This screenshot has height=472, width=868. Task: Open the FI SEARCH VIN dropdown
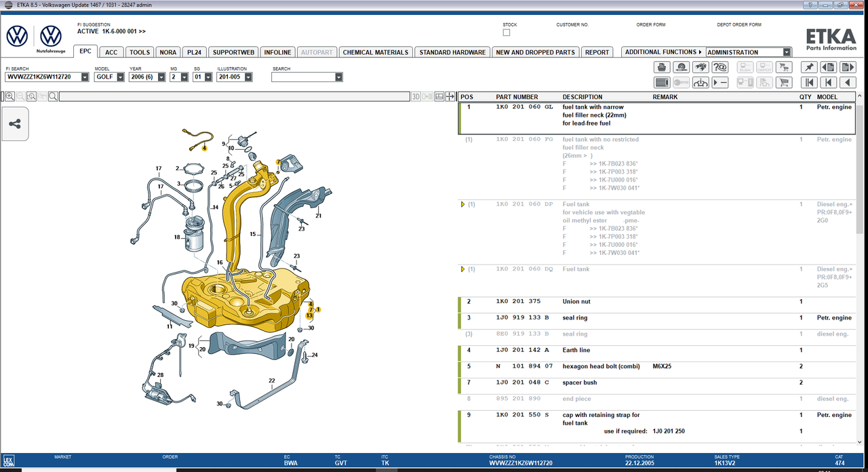tap(85, 77)
